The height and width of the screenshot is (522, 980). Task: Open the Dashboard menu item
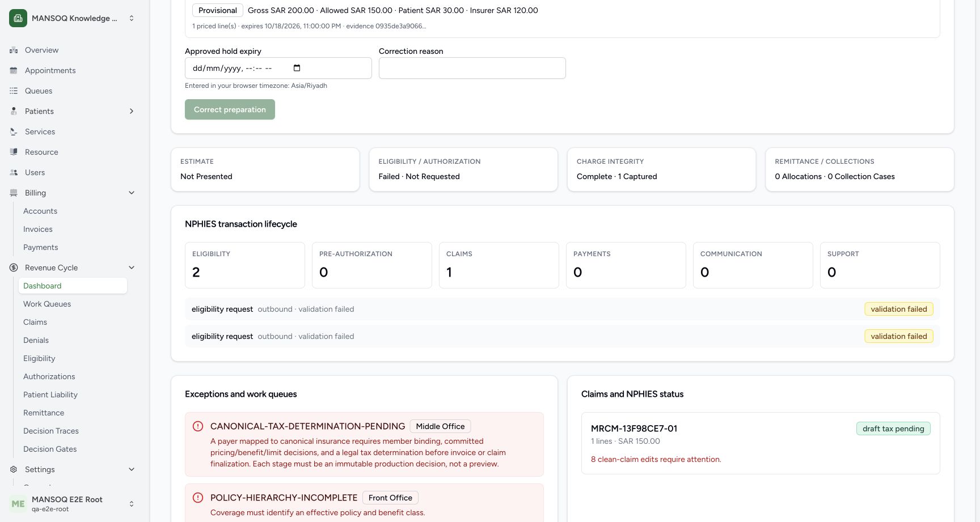coord(73,286)
